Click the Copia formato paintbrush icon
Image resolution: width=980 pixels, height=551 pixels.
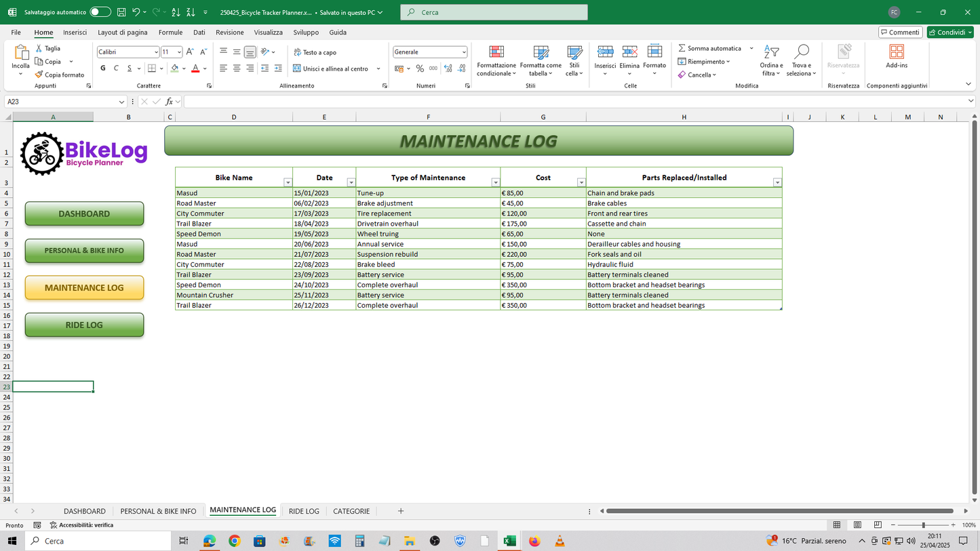[39, 75]
